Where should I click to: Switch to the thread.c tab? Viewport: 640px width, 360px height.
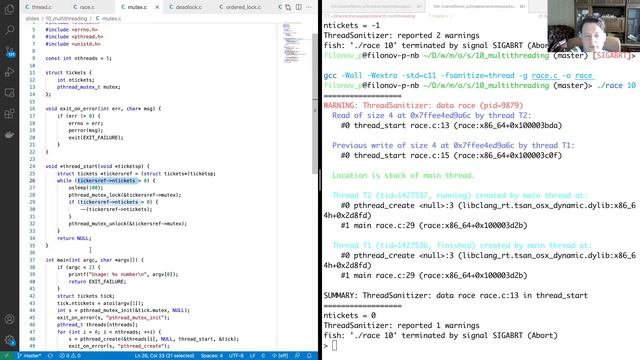point(42,7)
